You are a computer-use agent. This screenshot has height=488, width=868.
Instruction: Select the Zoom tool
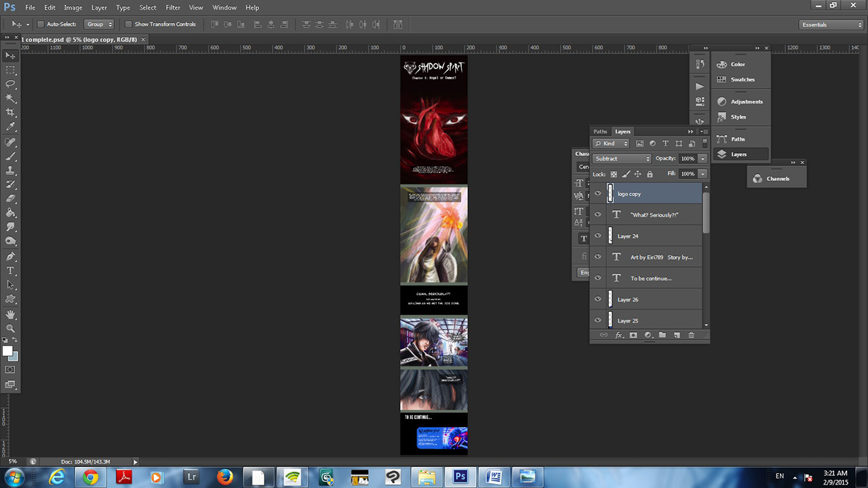pos(10,328)
